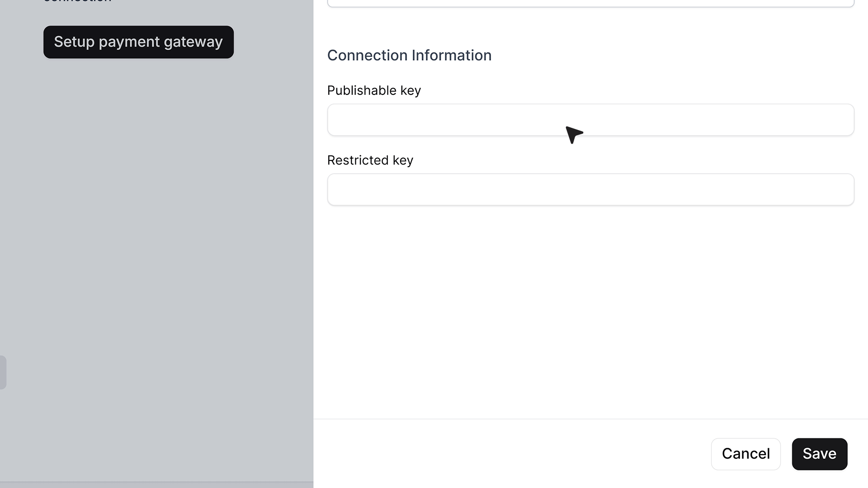The height and width of the screenshot is (488, 868).
Task: Focus the Publishable key input field
Action: click(590, 120)
